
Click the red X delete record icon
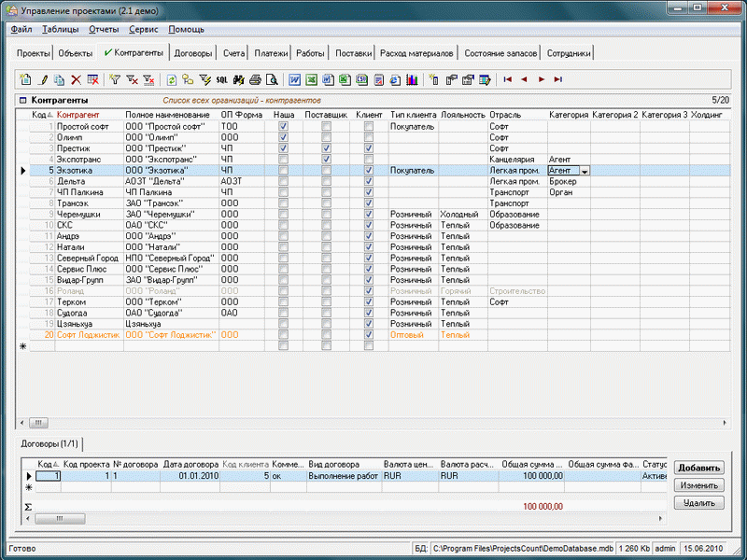[x=76, y=80]
